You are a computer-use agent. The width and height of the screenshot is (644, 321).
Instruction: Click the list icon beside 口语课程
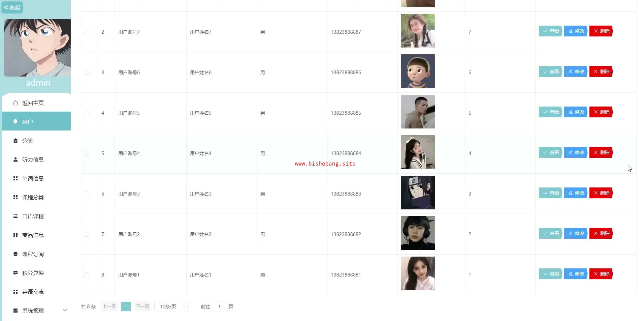point(15,216)
